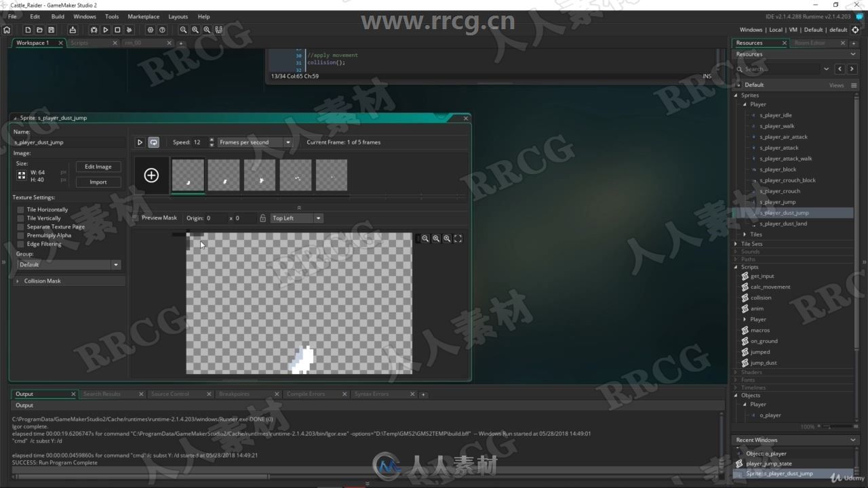The height and width of the screenshot is (488, 868).
Task: Reset the sprite preview zoom
Action: tap(436, 239)
